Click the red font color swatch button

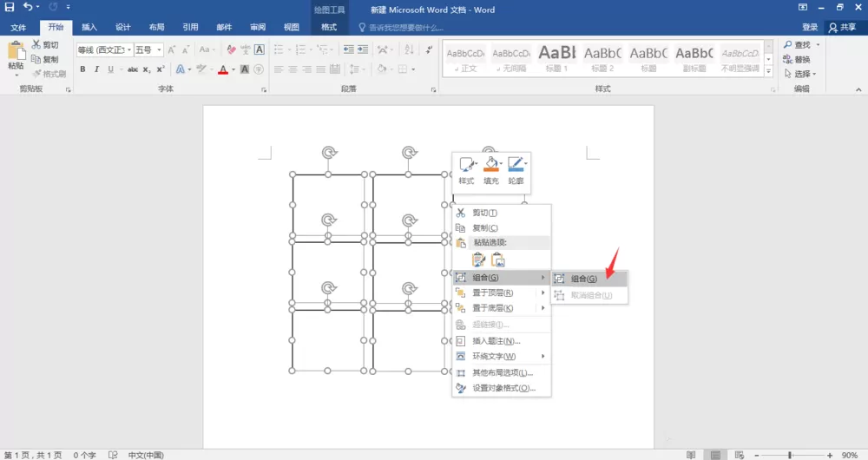point(223,69)
